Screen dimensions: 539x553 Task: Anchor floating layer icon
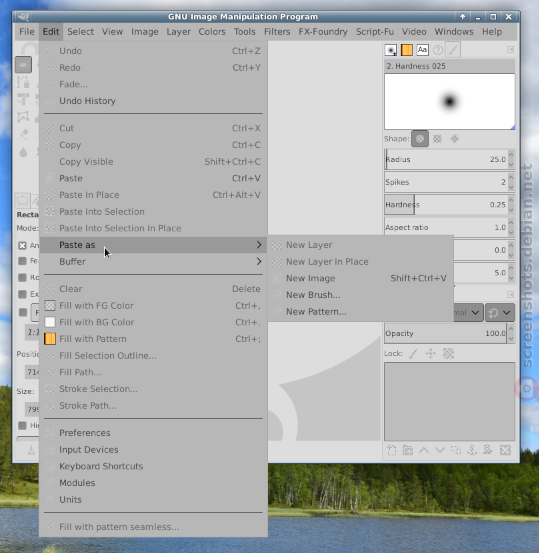point(472,450)
